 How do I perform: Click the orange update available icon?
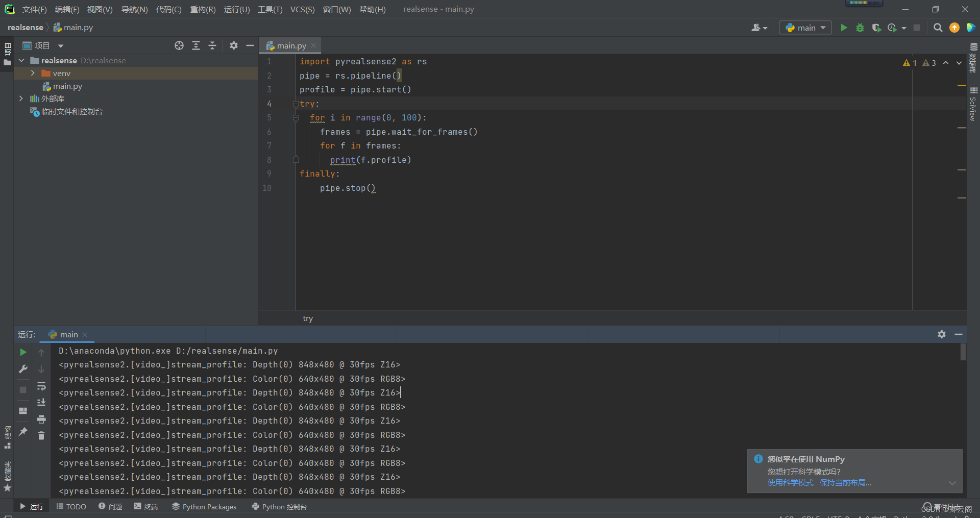[x=954, y=28]
